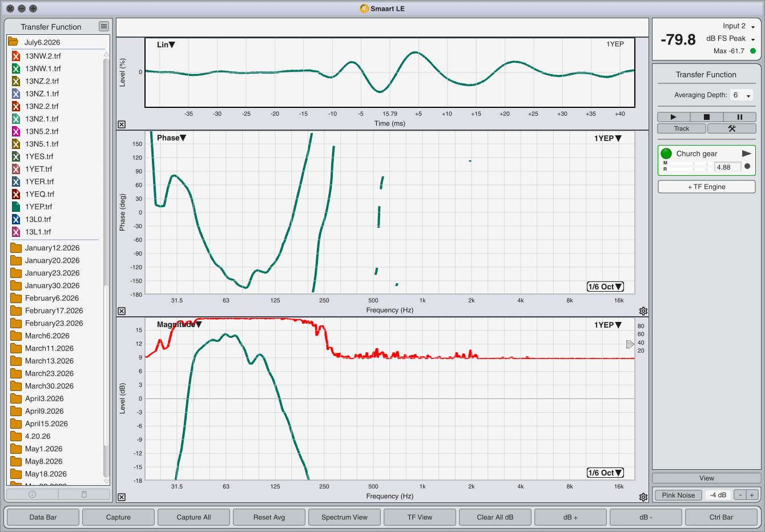Open magnitude plot settings gear icon
Screen dimensions: 765x532
click(643, 497)
